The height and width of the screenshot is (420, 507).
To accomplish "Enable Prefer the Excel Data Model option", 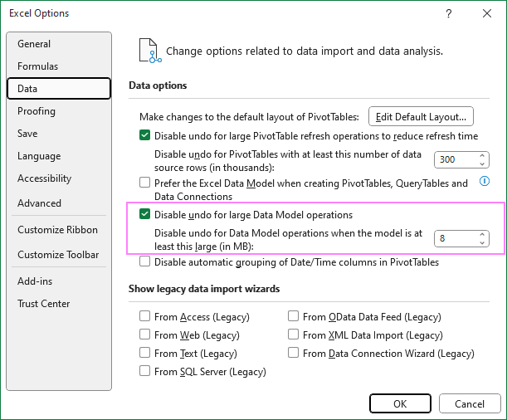I will click(x=145, y=183).
